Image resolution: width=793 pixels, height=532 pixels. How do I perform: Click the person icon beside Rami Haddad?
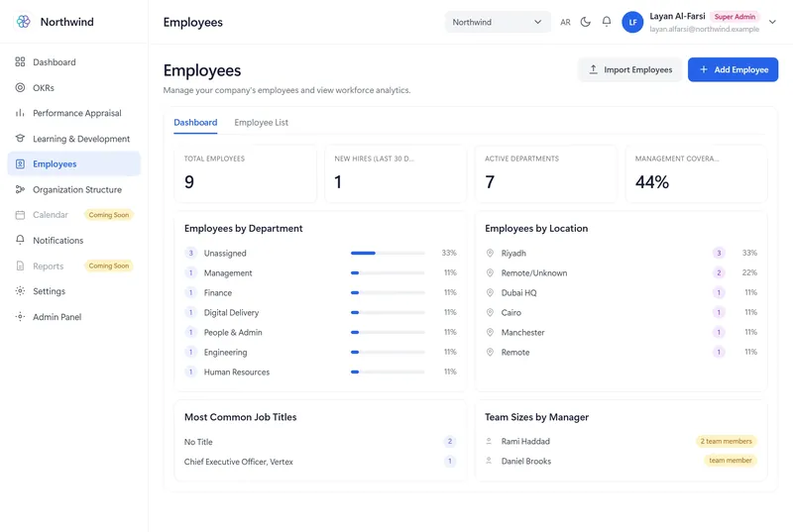pyautogui.click(x=489, y=441)
